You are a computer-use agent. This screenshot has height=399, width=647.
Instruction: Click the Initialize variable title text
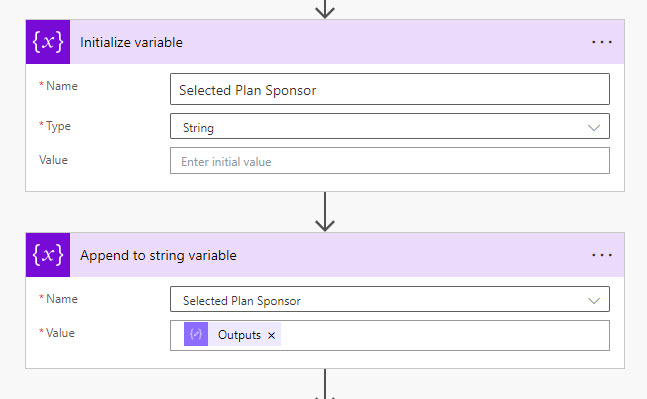pos(131,42)
